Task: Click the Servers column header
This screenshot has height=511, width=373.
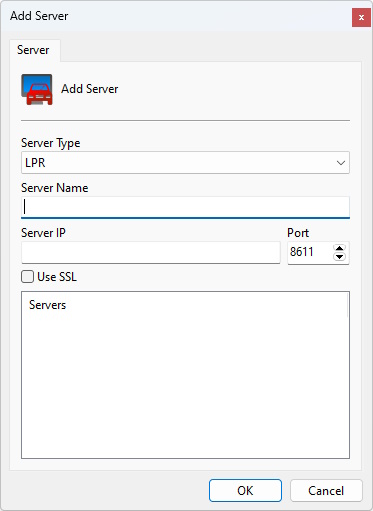Action: [47, 305]
